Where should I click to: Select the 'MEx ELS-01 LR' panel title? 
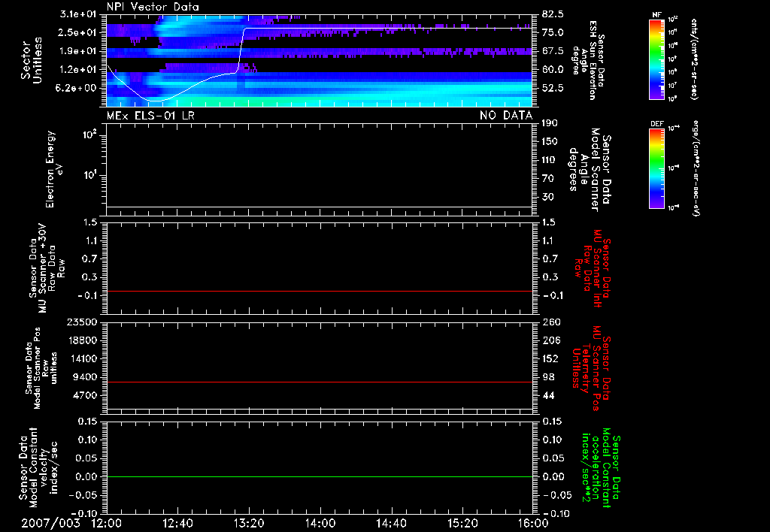[150, 115]
